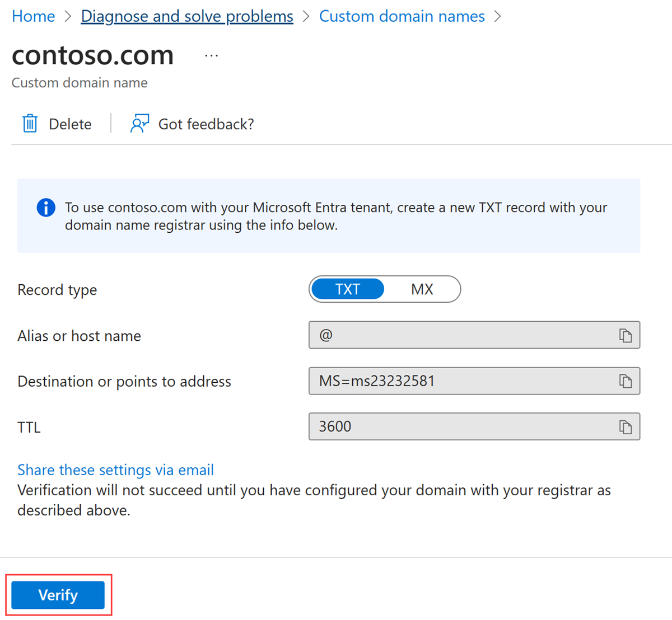This screenshot has width=672, height=620.
Task: Copy the TTL value
Action: [x=625, y=427]
